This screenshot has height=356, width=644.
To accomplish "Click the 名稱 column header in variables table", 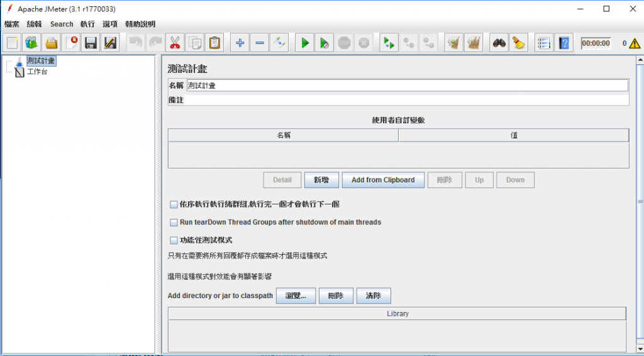I will pyautogui.click(x=284, y=135).
